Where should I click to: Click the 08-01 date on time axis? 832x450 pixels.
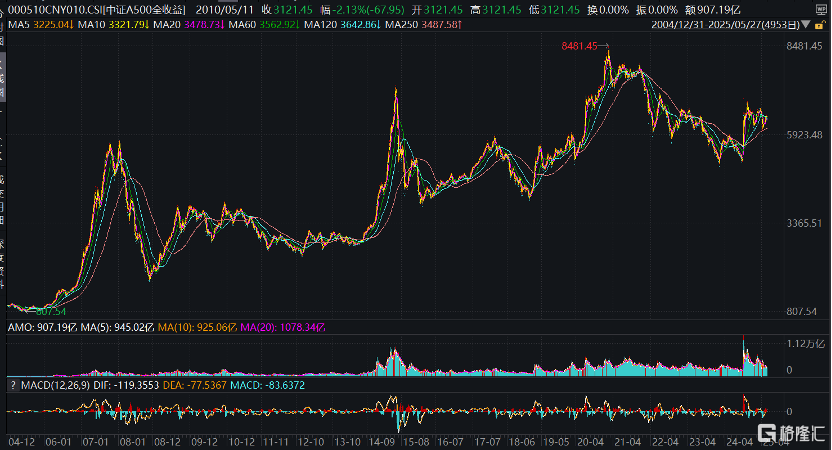[x=132, y=442]
